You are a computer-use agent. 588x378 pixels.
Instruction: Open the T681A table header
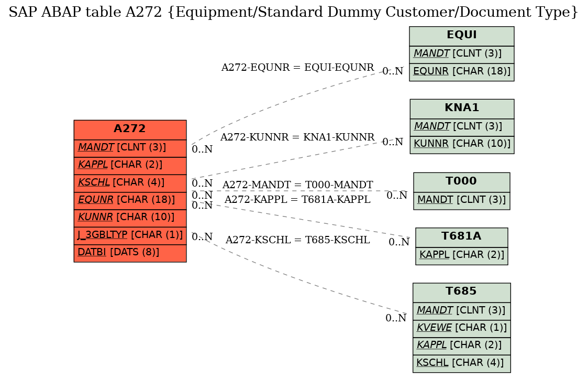tap(462, 237)
